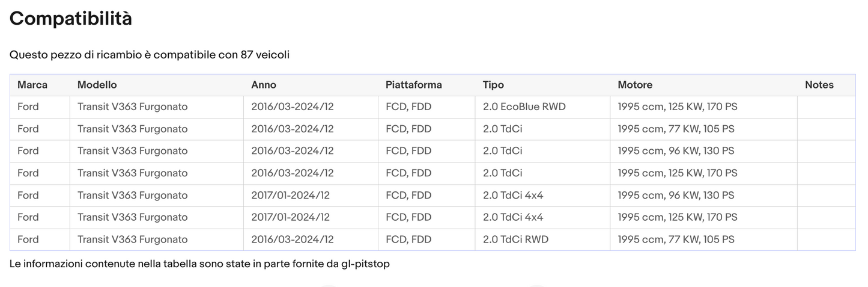The height and width of the screenshot is (287, 868).
Task: Click the "compatibile con 87 veicoli" text line
Action: [x=150, y=55]
